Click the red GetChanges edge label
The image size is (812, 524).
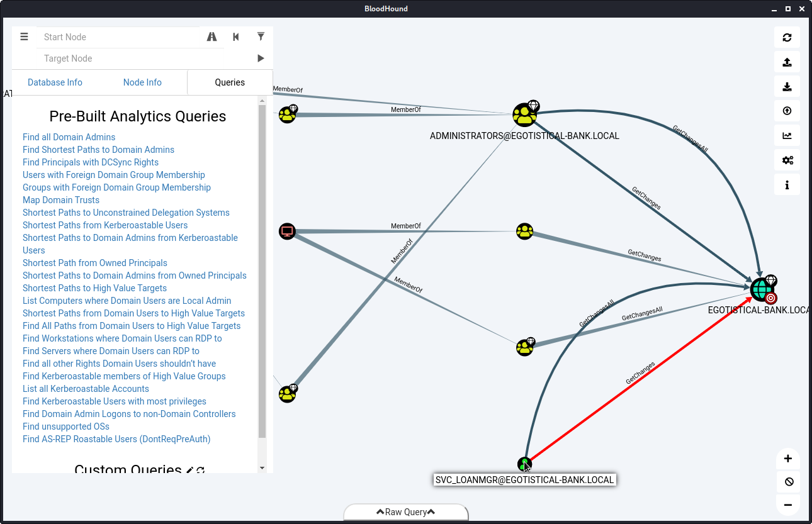(640, 373)
